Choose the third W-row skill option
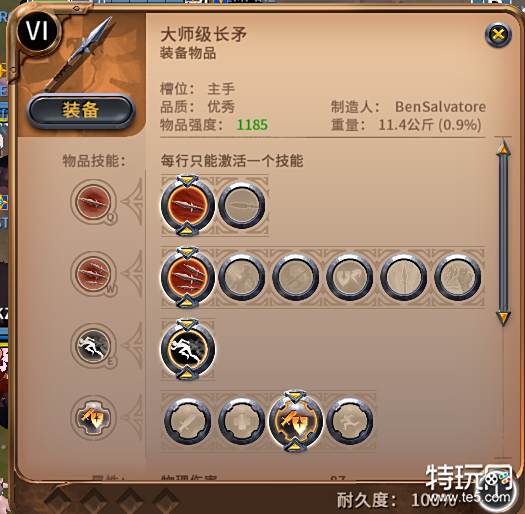 [x=295, y=277]
